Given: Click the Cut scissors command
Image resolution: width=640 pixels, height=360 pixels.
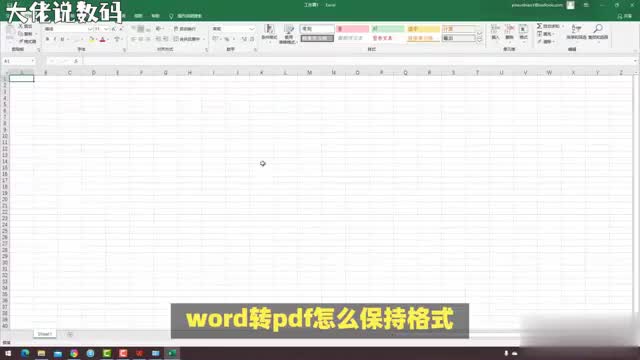Looking at the screenshot, I should click(x=25, y=26).
